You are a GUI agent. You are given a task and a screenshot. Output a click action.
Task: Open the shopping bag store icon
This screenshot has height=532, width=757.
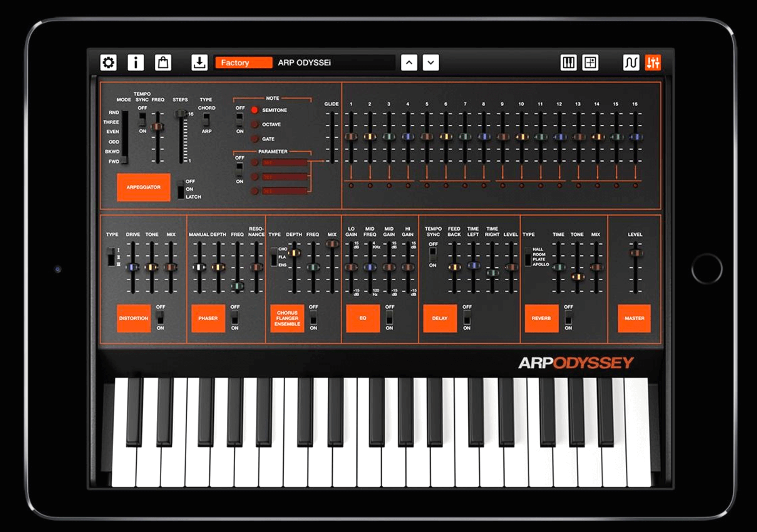pos(163,62)
